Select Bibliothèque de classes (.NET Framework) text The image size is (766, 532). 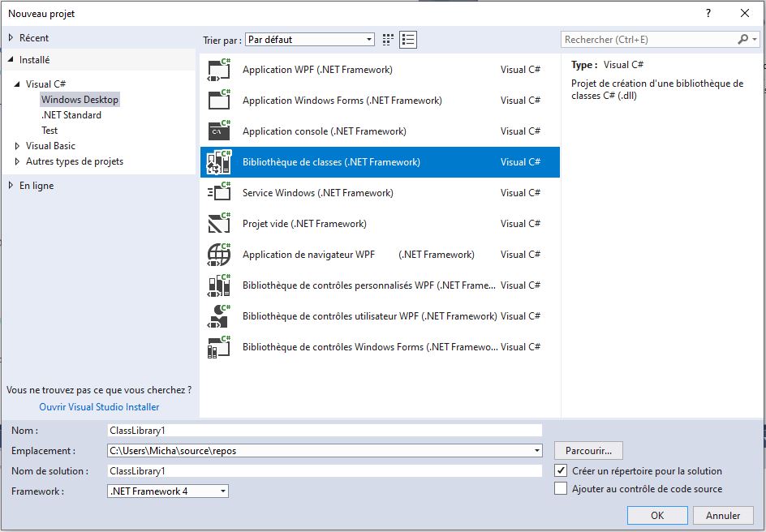pos(331,162)
